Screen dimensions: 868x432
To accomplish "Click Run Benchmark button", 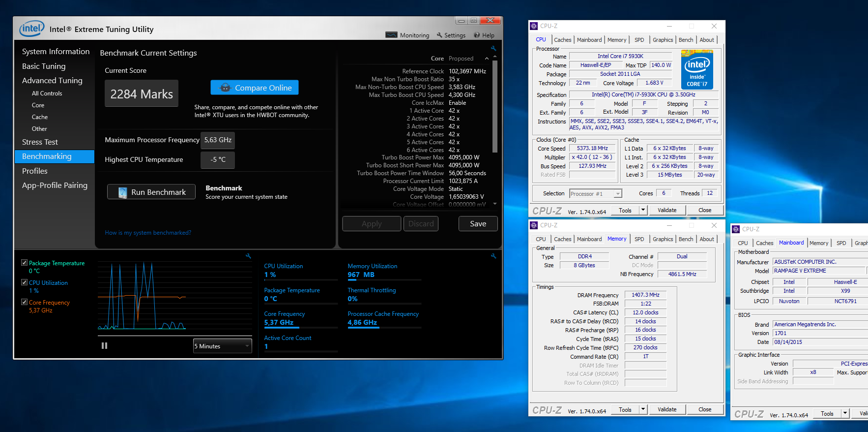I will click(151, 192).
